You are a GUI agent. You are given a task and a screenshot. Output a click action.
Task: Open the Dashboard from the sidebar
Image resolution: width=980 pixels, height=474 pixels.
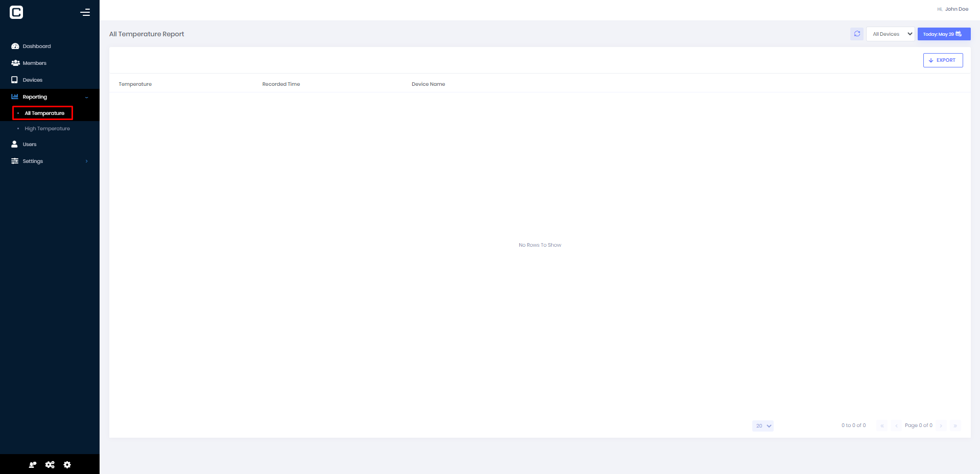[x=36, y=46]
